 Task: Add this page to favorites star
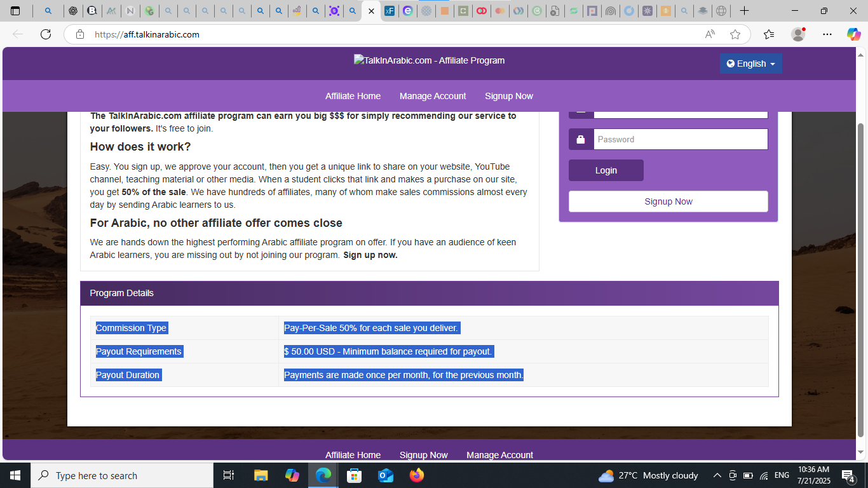tap(735, 34)
